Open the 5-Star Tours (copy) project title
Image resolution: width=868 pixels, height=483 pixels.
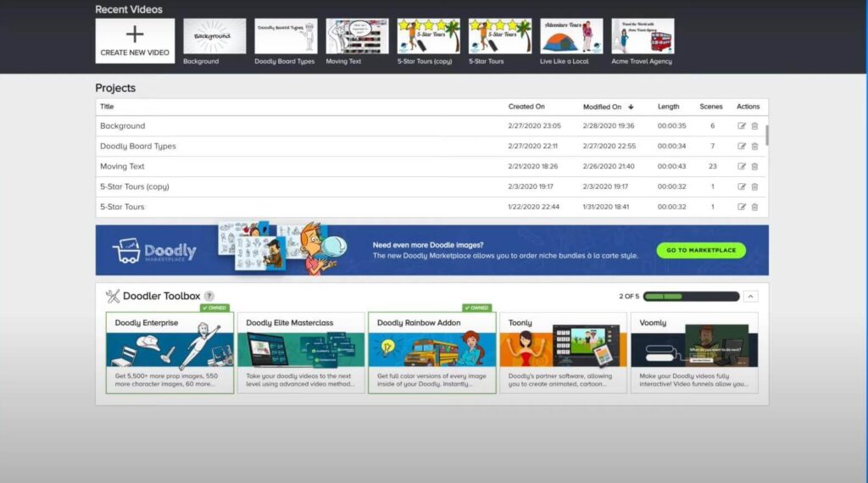point(135,186)
